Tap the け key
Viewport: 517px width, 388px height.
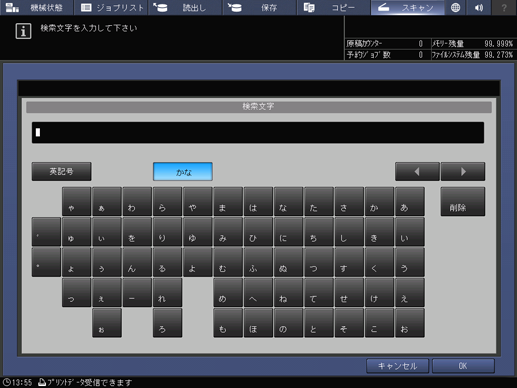tap(380, 293)
